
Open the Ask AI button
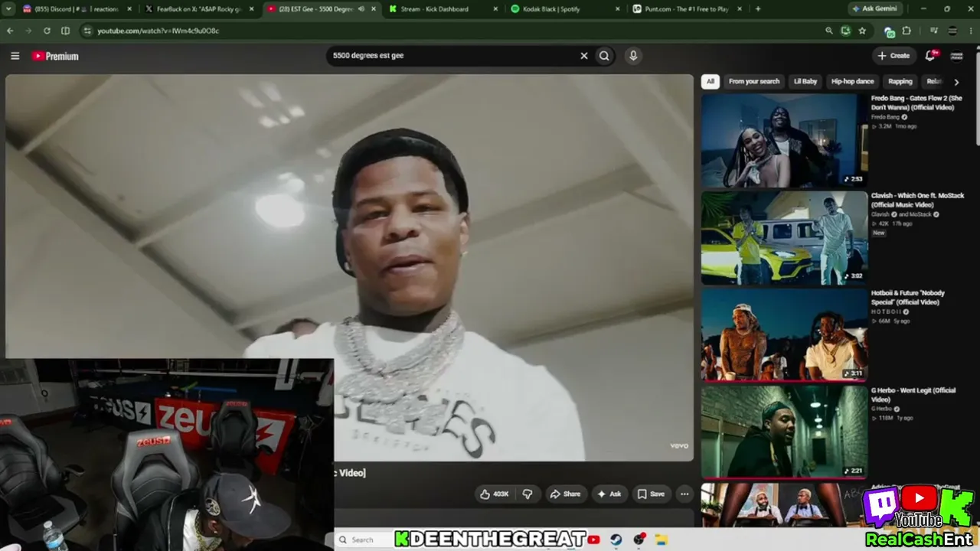point(609,494)
